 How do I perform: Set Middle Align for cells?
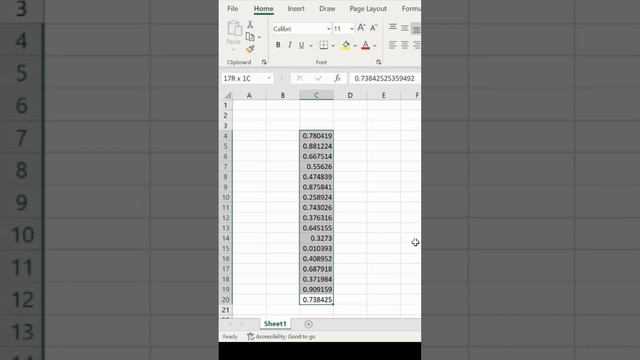(x=404, y=28)
